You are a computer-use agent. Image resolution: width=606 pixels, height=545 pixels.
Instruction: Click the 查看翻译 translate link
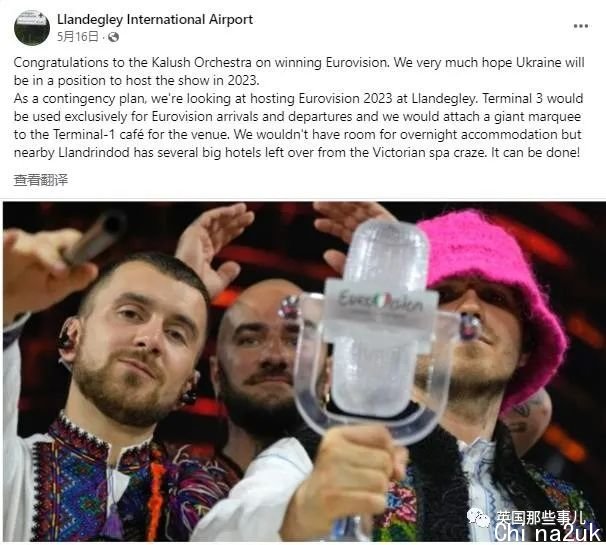click(x=41, y=180)
